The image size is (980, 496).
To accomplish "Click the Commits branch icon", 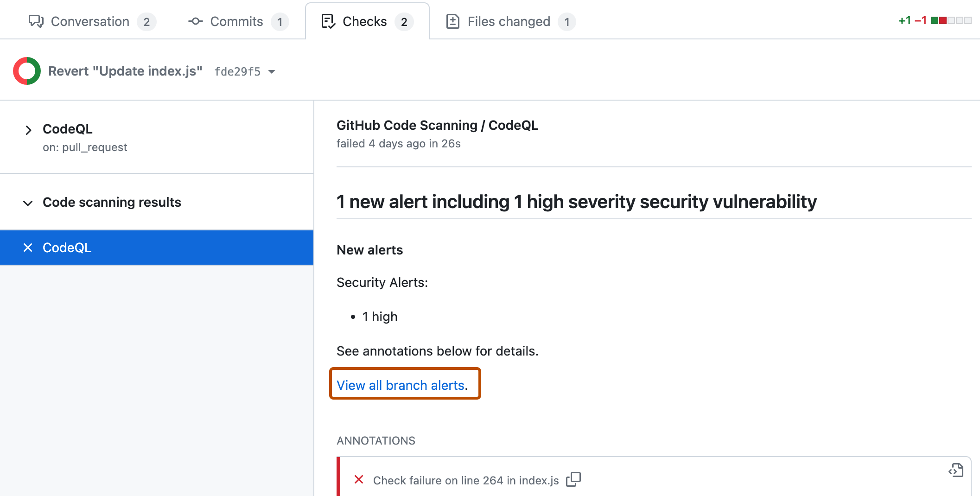I will tap(195, 21).
